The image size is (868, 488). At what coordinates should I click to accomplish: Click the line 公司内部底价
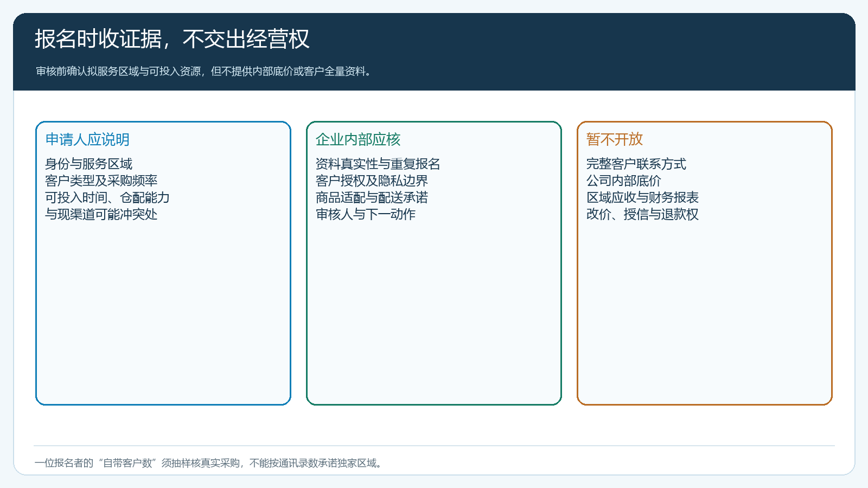(x=624, y=181)
